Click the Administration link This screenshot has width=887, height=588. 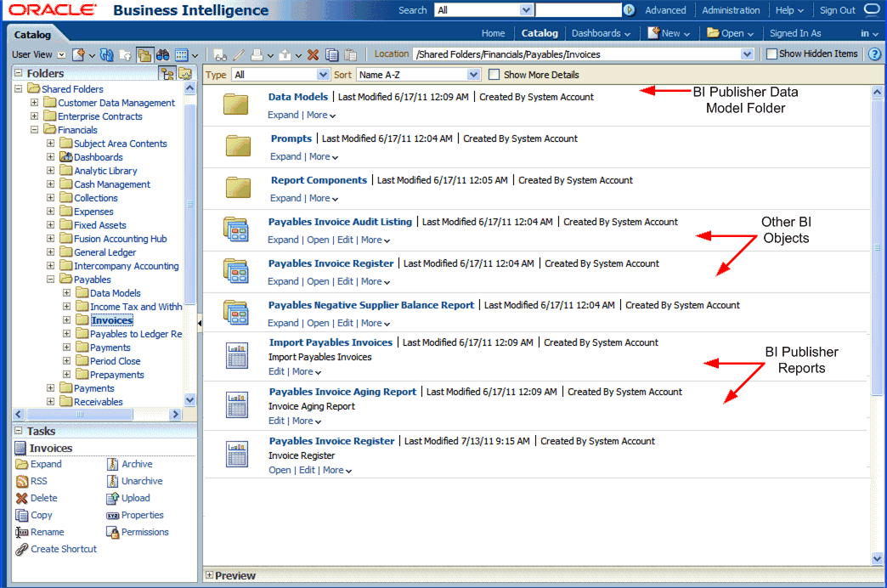click(731, 10)
